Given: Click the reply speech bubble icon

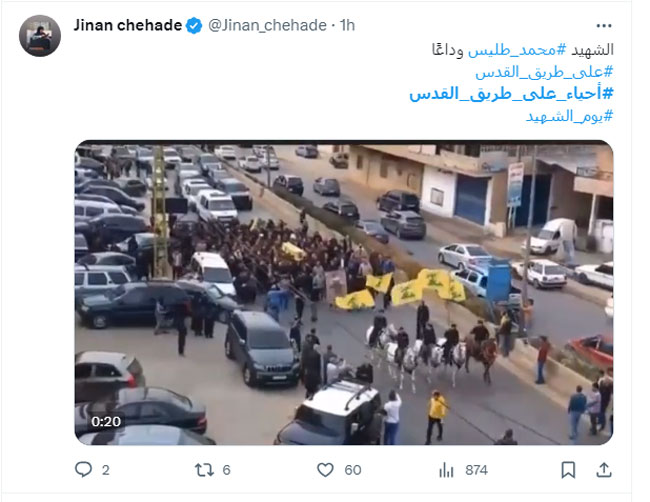Looking at the screenshot, I should click(x=83, y=470).
